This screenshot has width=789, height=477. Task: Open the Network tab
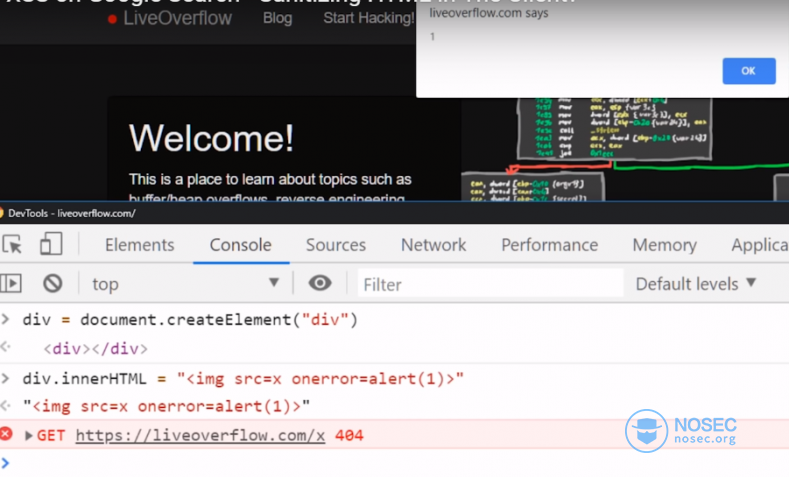pyautogui.click(x=433, y=245)
